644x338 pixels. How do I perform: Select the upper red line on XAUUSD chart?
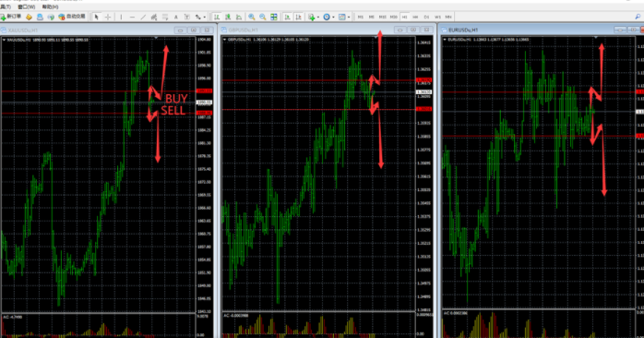[99, 91]
